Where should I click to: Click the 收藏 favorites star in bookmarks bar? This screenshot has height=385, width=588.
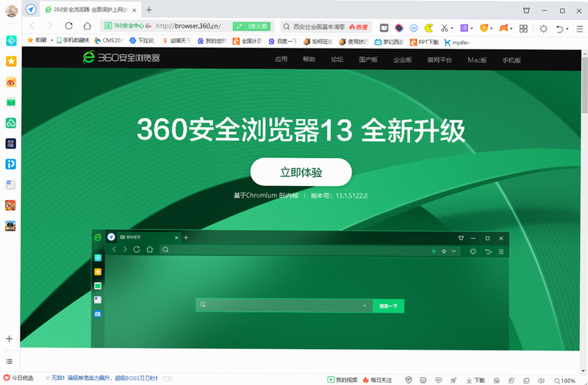click(x=37, y=40)
